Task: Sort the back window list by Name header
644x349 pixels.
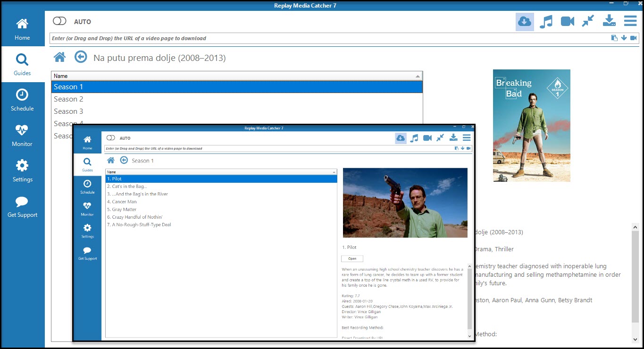Action: pos(237,76)
